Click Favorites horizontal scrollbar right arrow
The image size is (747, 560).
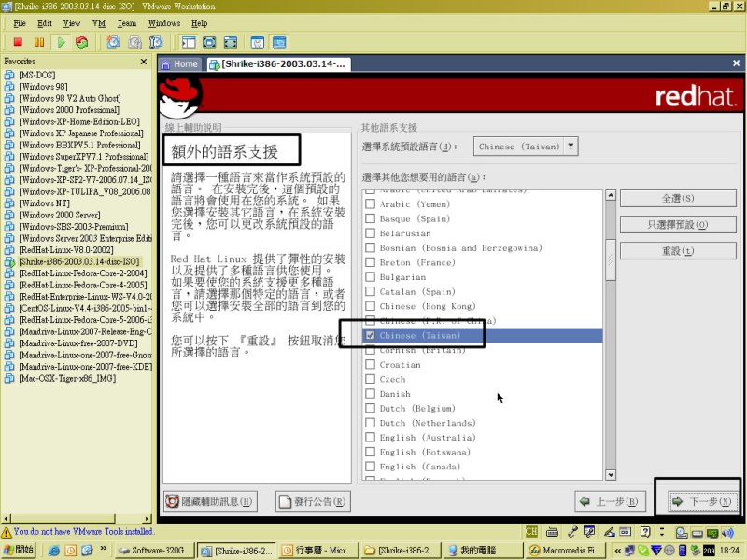(x=148, y=519)
